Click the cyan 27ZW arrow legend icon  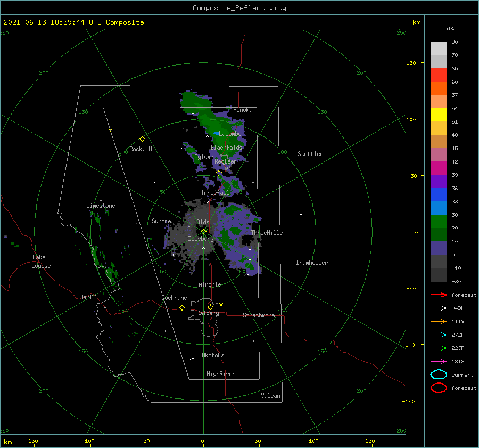tap(439, 335)
